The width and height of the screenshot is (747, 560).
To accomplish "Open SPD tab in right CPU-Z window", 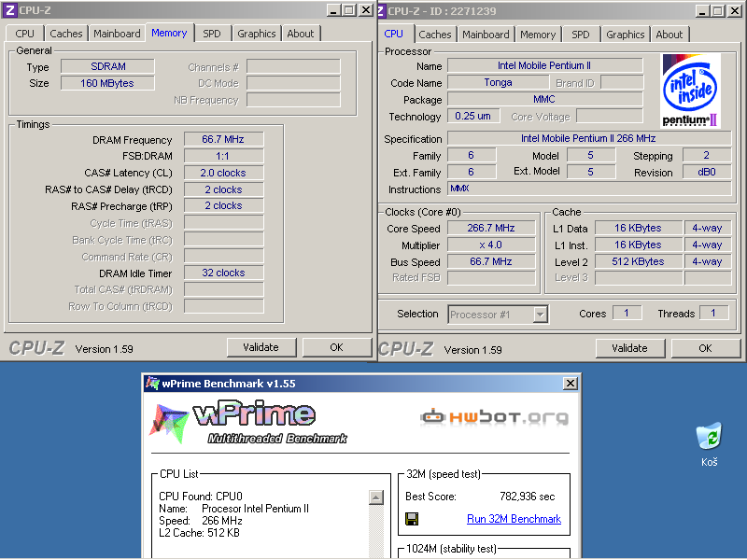I will click(x=580, y=35).
